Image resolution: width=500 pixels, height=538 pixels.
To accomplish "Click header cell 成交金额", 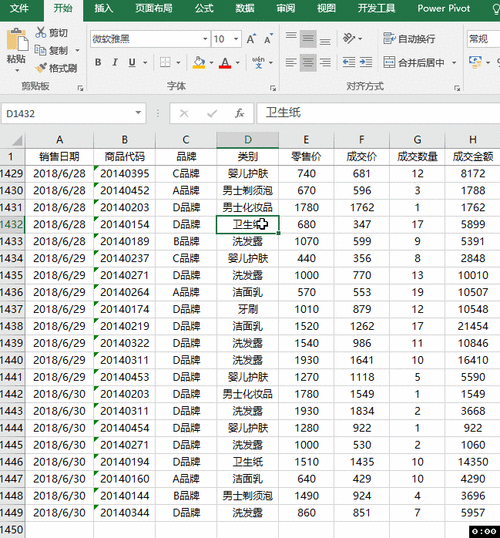I will 473,157.
